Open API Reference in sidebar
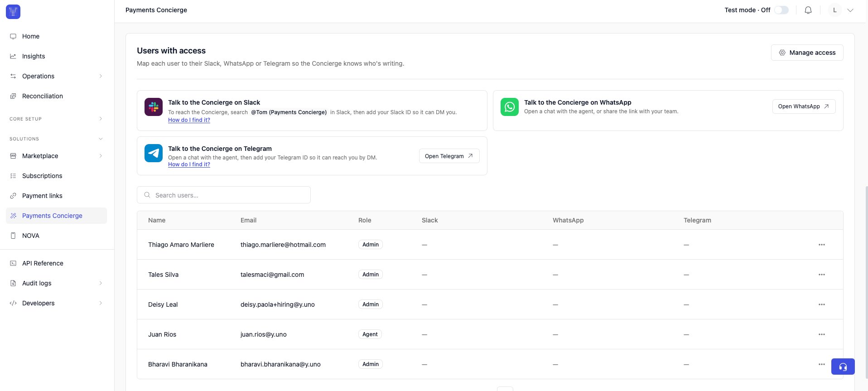The width and height of the screenshot is (868, 391). pyautogui.click(x=56, y=263)
